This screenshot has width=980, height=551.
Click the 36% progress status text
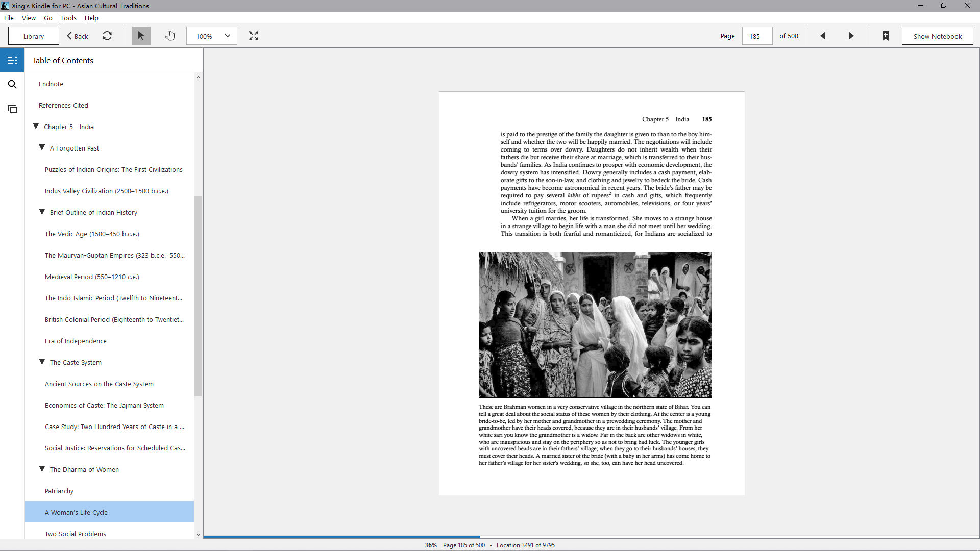click(430, 545)
